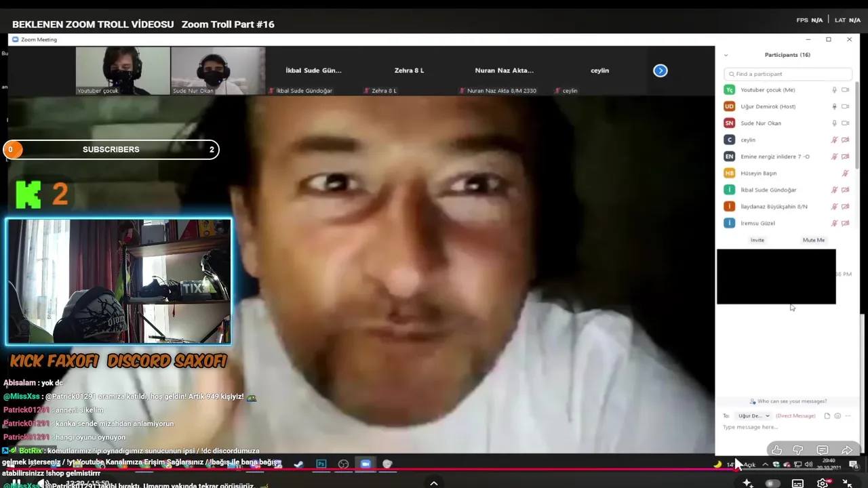
Task: Select Youtuber çocuk video thumbnail
Action: coord(123,70)
